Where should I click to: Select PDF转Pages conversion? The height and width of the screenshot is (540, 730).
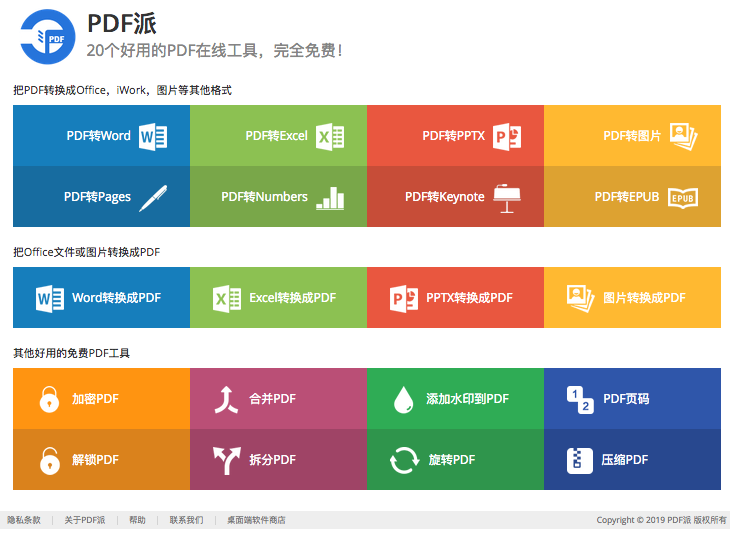[x=101, y=196]
